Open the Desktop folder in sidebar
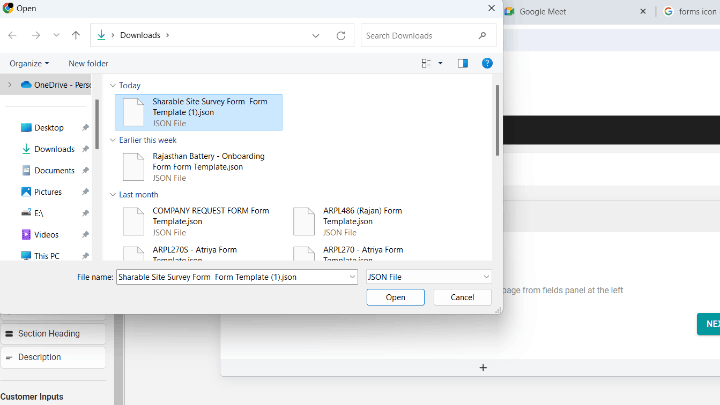Image resolution: width=720 pixels, height=405 pixels. [x=48, y=128]
